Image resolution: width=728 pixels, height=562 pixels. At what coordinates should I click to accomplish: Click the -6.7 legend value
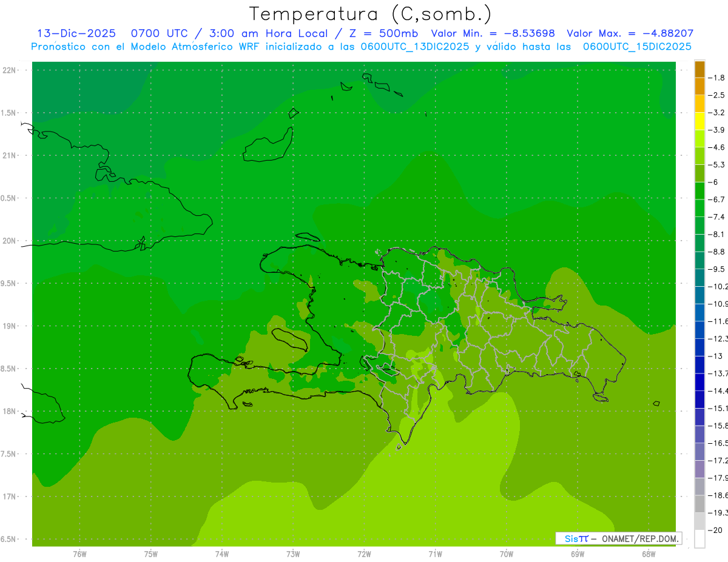[716, 199]
